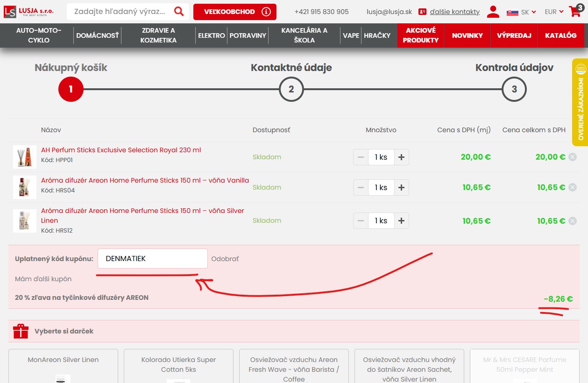Open Areon Vanilla diffuser product thumbnail
The width and height of the screenshot is (588, 383).
[x=25, y=187]
